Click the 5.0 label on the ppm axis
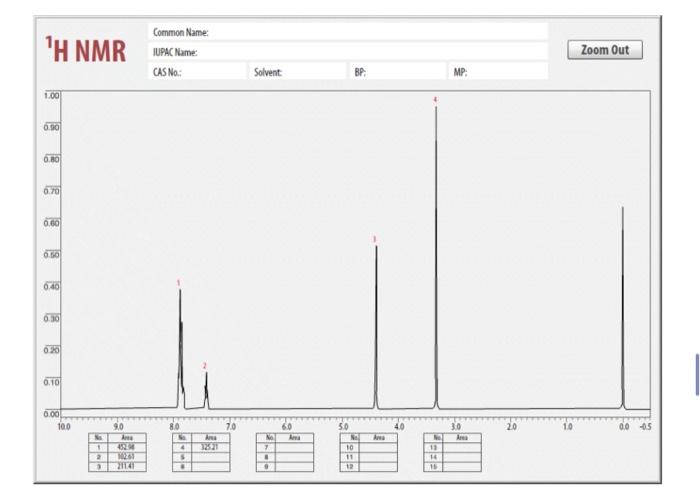700x499 pixels. [343, 427]
